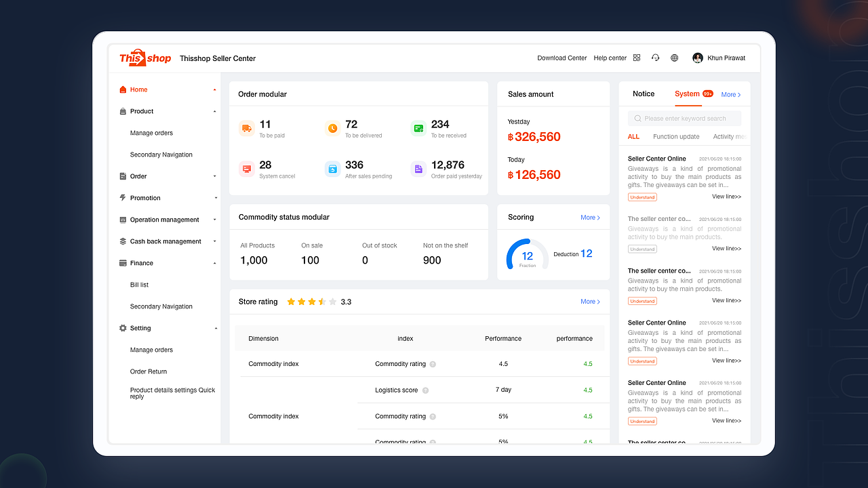Image resolution: width=868 pixels, height=488 pixels.
Task: Click the Out of stock 0 value
Action: pyautogui.click(x=365, y=260)
